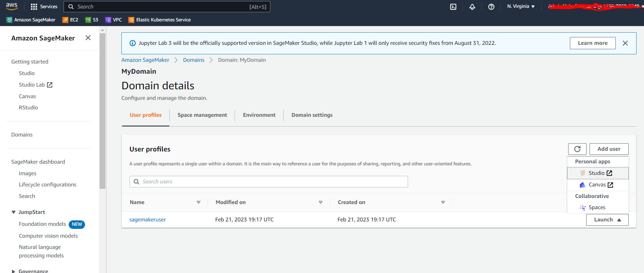Open the VPC favorite shortcut
This screenshot has height=273, width=644.
pyautogui.click(x=114, y=20)
